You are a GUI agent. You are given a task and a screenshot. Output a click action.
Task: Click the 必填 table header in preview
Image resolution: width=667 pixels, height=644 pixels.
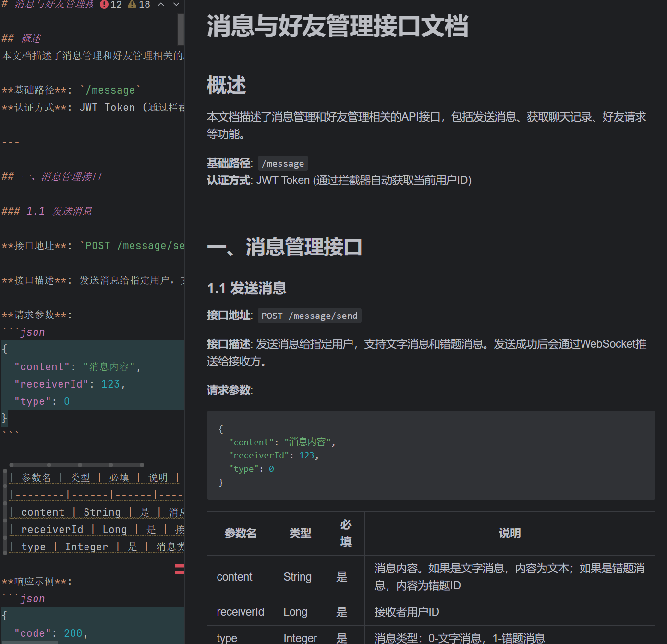pyautogui.click(x=346, y=533)
